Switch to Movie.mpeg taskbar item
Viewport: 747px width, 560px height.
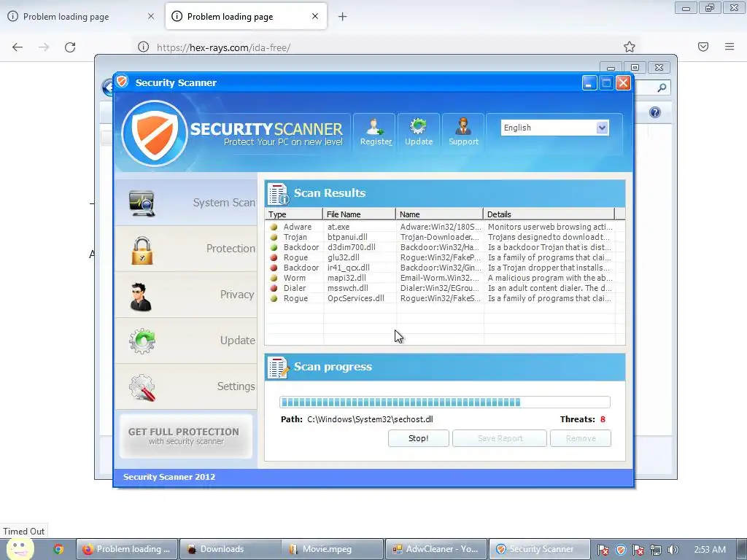(332, 549)
